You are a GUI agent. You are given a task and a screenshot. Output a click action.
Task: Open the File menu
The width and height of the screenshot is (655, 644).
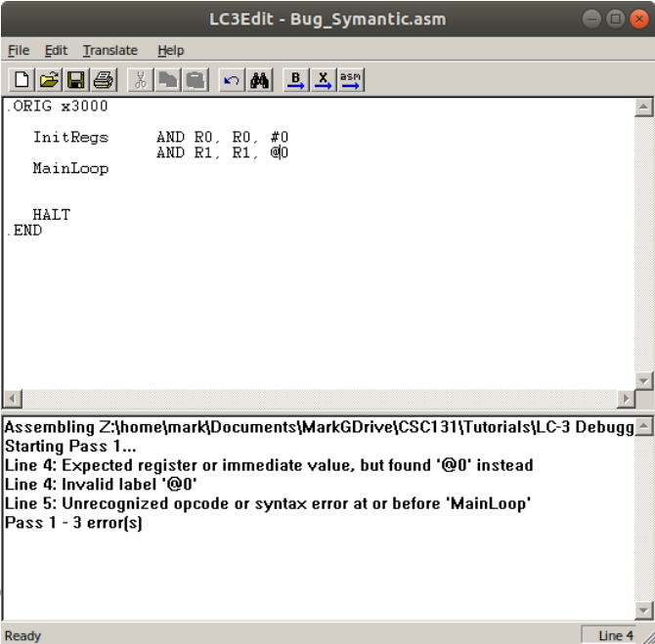[x=19, y=51]
